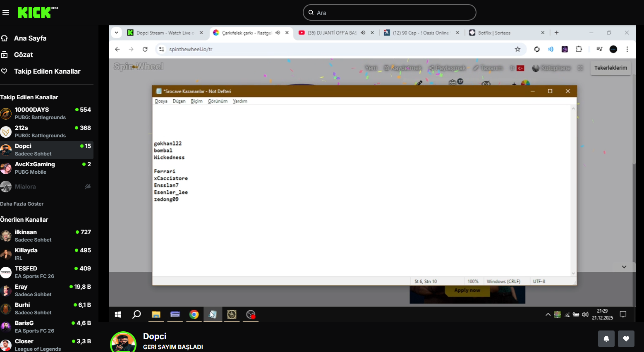
Task: Open Notepad Düzen menu
Action: point(179,101)
